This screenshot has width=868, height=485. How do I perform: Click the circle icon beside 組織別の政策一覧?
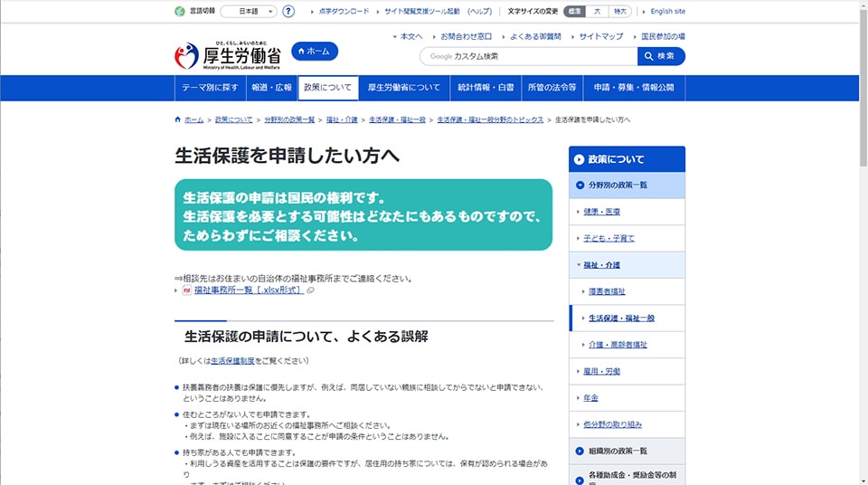(580, 451)
